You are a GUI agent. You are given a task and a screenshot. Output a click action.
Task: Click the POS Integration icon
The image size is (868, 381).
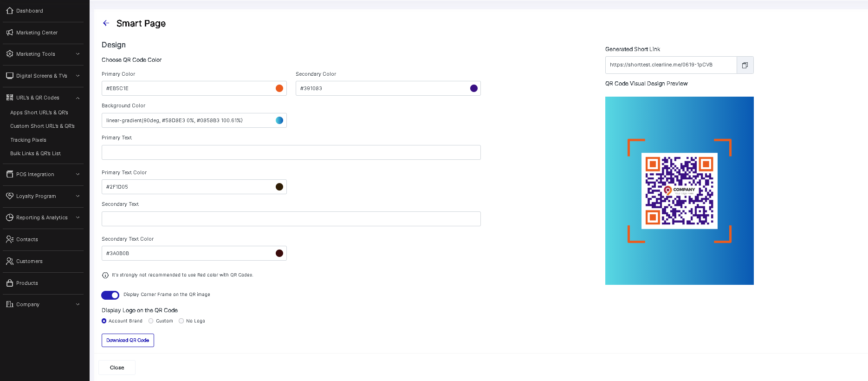10,174
